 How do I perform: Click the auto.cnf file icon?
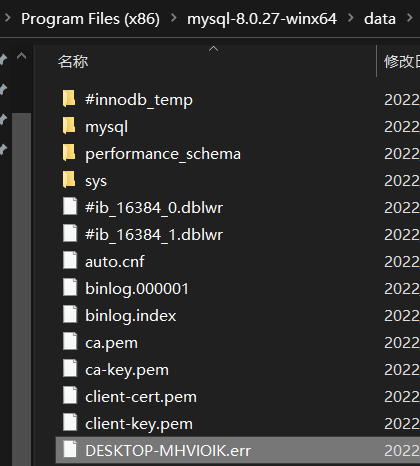pyautogui.click(x=70, y=261)
